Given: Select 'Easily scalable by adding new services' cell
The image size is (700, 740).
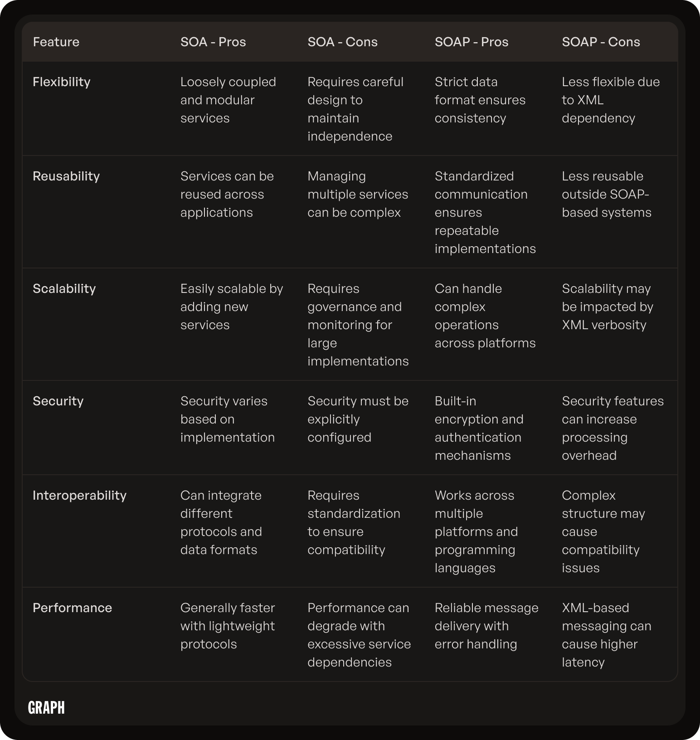Looking at the screenshot, I should [x=232, y=307].
